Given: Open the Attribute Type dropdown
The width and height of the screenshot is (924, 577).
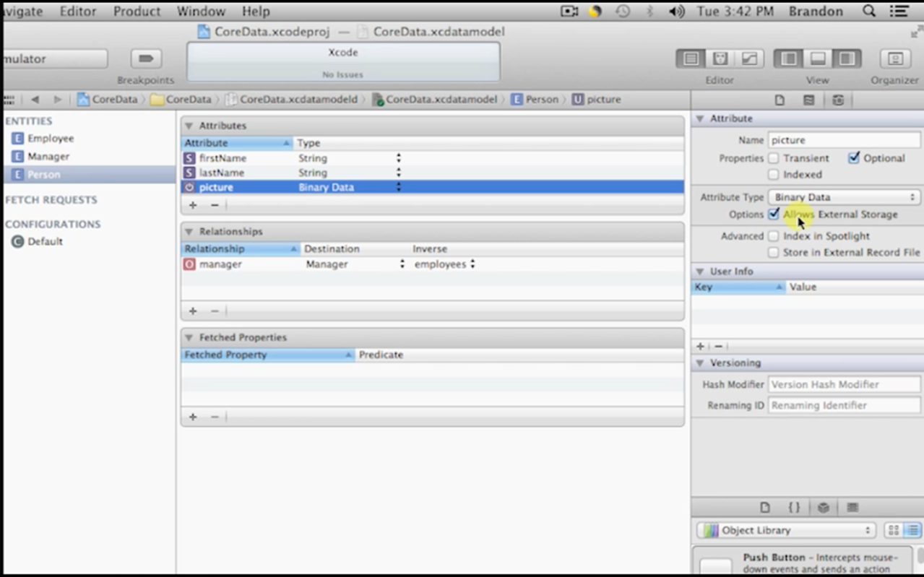Looking at the screenshot, I should (x=843, y=197).
